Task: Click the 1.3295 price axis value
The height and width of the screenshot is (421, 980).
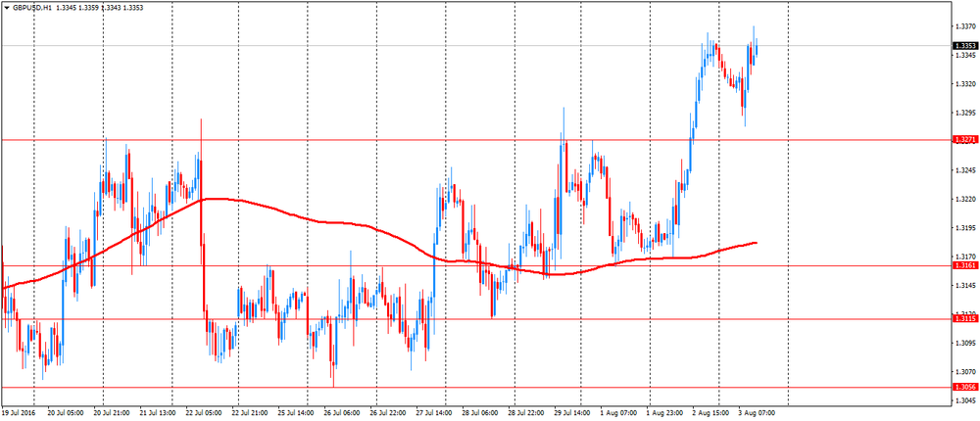Action: tap(965, 113)
